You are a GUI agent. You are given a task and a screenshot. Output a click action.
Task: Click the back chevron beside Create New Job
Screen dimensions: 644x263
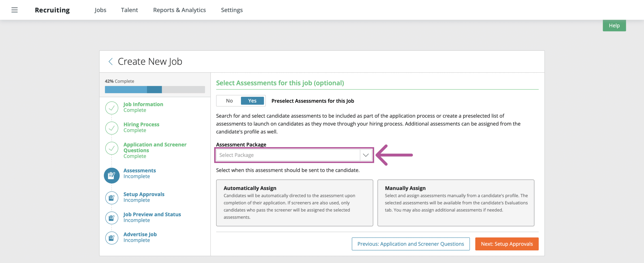click(x=110, y=61)
